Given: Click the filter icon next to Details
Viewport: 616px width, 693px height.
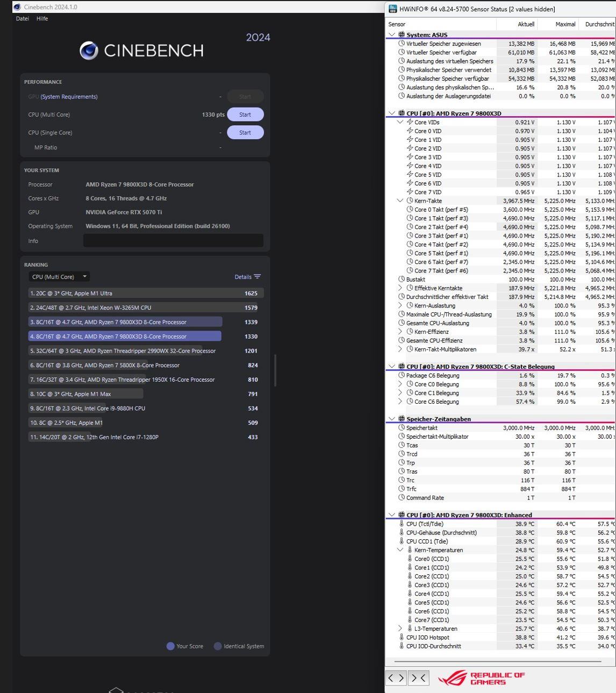Looking at the screenshot, I should [257, 277].
